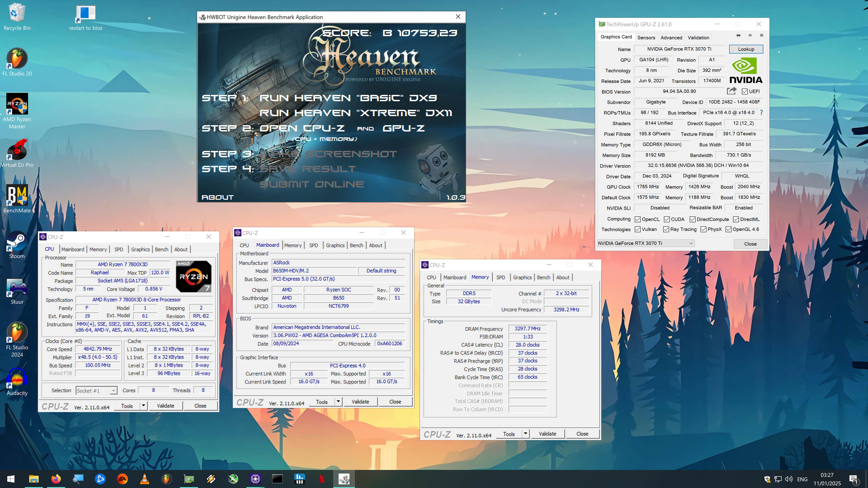Toggle the CUDA checkbox
The height and width of the screenshot is (488, 868).
667,219
